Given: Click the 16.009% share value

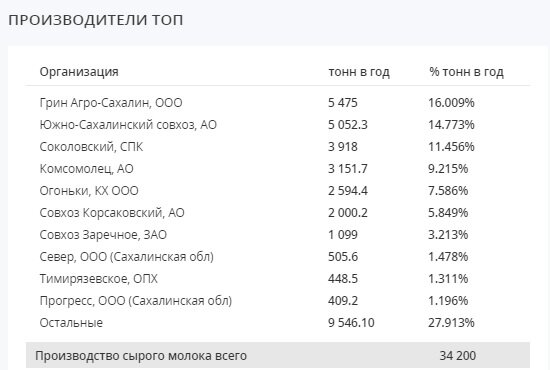Looking at the screenshot, I should pos(451,103).
